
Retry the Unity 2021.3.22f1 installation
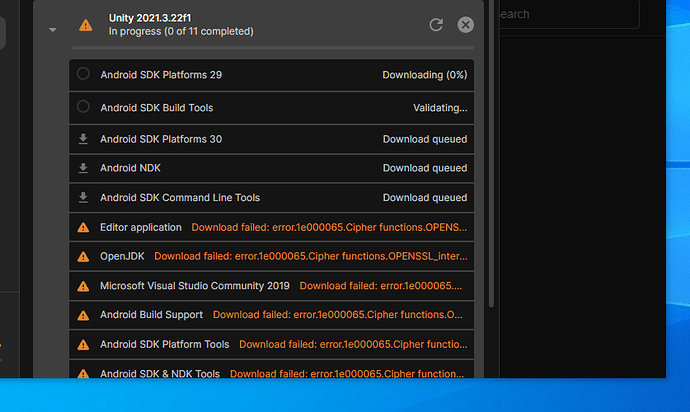click(436, 25)
